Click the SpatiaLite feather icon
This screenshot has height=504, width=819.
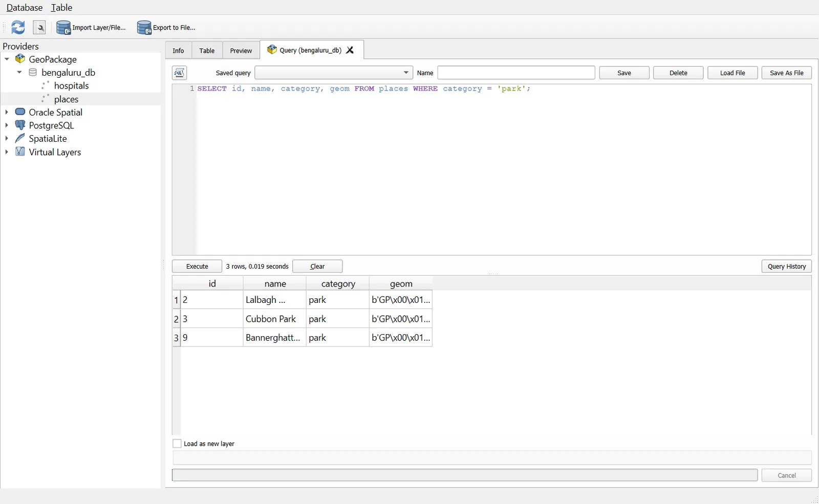20,138
